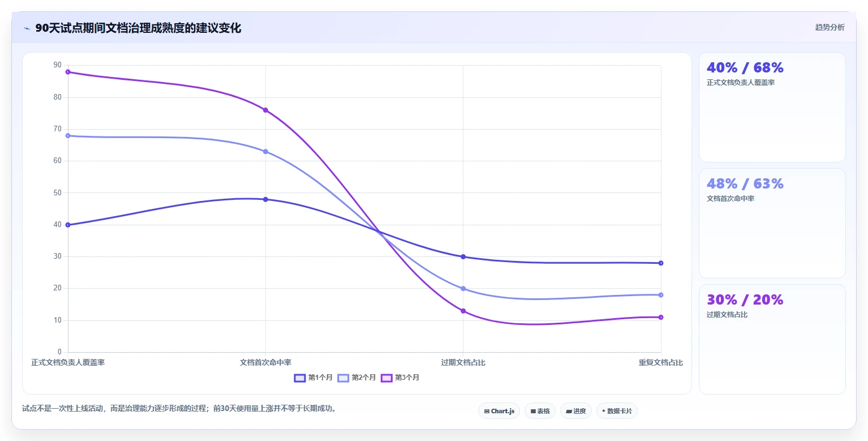Click the 趋势分析 label in the header
This screenshot has width=868, height=441.
click(830, 27)
